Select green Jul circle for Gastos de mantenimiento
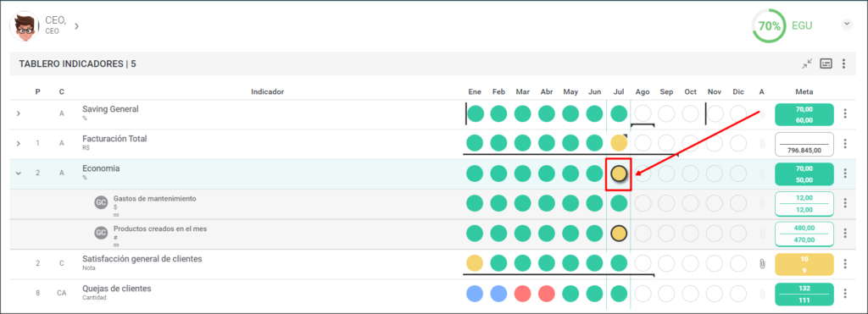Image resolution: width=868 pixels, height=314 pixels. tap(619, 203)
